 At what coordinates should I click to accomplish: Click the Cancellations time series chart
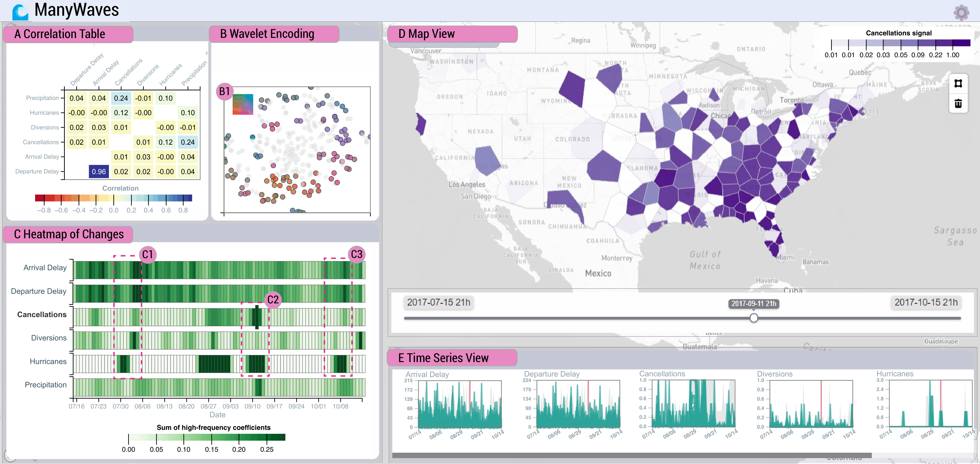coord(694,403)
